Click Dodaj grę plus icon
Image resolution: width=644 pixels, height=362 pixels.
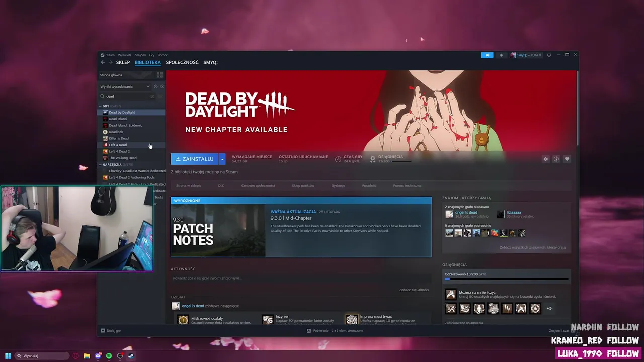coord(103,331)
